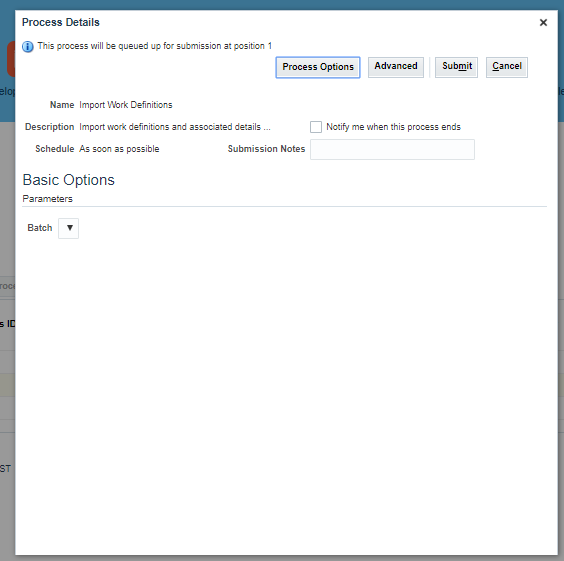The height and width of the screenshot is (561, 564).
Task: Click the Process Details title
Action: 61,22
